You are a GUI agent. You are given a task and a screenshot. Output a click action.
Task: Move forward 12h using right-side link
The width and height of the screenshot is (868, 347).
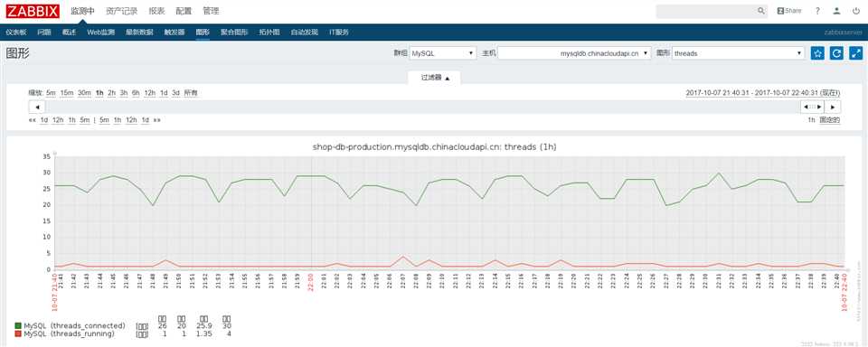131,120
